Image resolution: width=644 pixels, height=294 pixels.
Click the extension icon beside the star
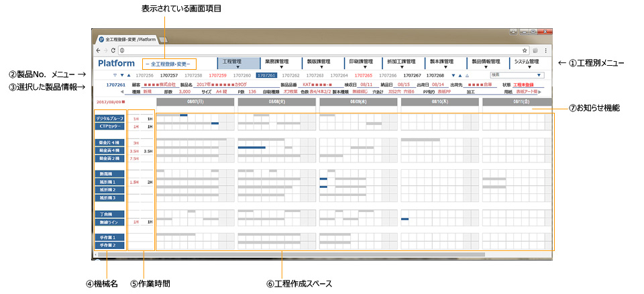click(x=535, y=50)
